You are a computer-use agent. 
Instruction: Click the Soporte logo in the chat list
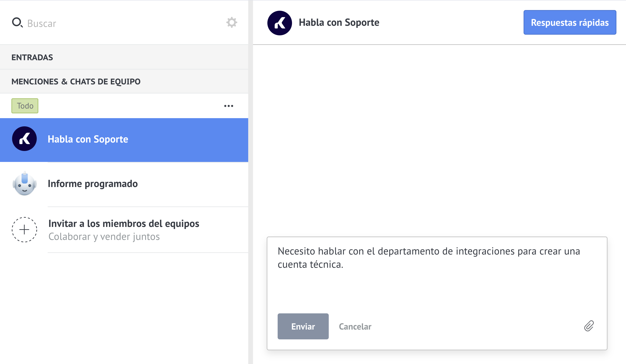[24, 139]
